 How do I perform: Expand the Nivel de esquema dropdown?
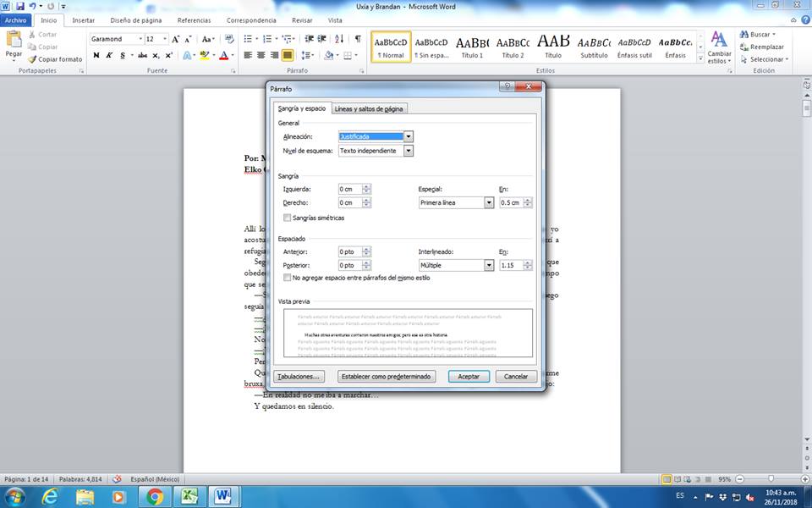(409, 151)
